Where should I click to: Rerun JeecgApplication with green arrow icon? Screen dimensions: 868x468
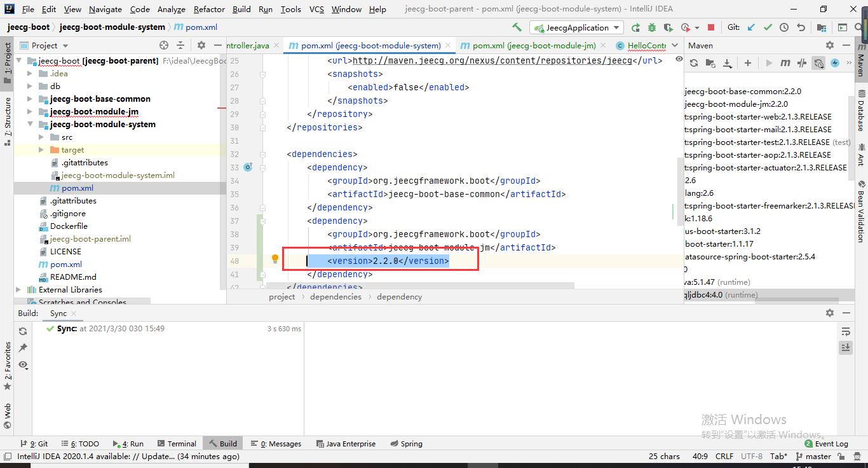coord(635,27)
